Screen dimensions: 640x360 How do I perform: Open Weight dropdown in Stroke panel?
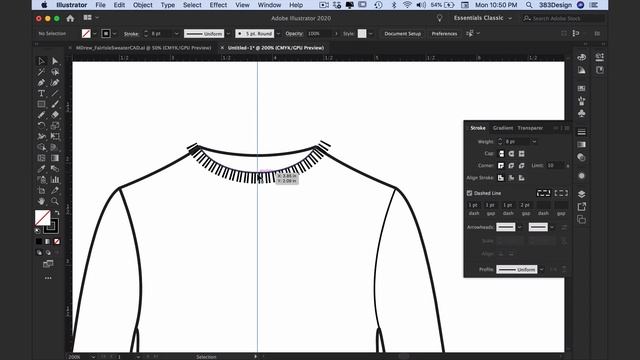point(534,142)
